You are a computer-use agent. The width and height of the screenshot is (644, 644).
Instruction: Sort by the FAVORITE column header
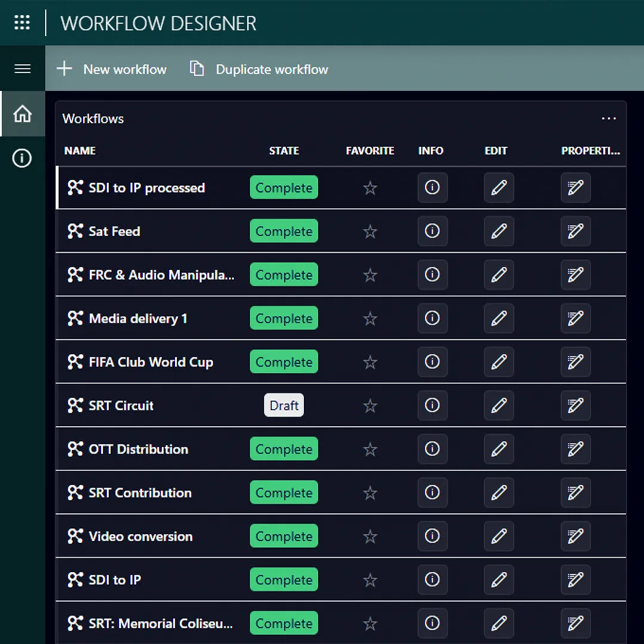tap(370, 151)
